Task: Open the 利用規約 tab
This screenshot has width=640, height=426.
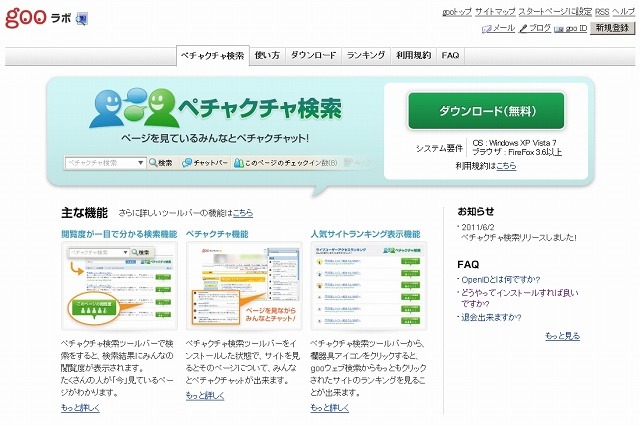Action: coord(413,55)
